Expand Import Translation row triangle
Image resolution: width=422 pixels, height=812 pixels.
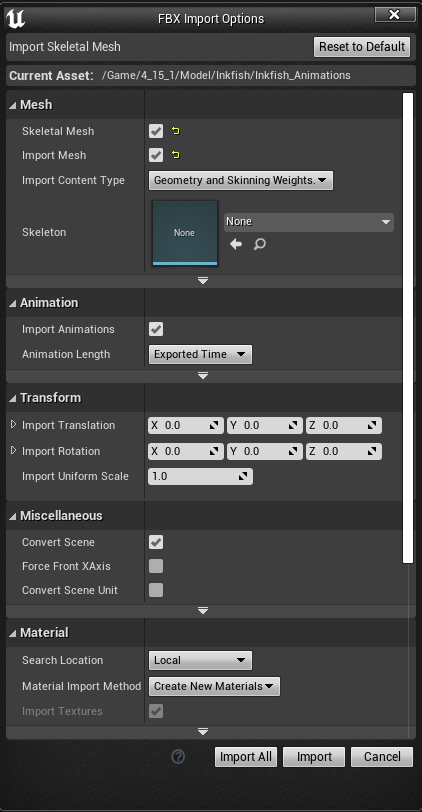click(x=13, y=425)
